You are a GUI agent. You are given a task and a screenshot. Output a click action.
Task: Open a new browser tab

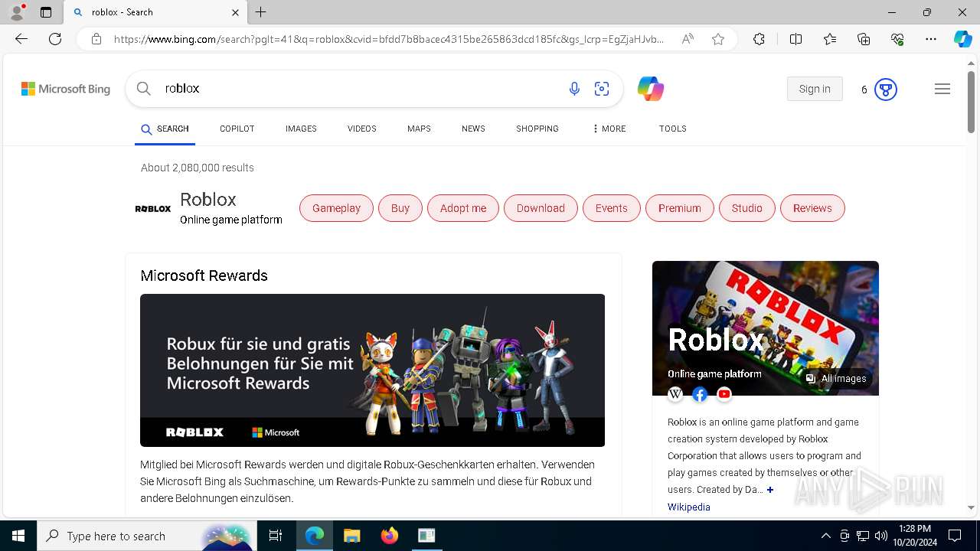click(x=261, y=12)
